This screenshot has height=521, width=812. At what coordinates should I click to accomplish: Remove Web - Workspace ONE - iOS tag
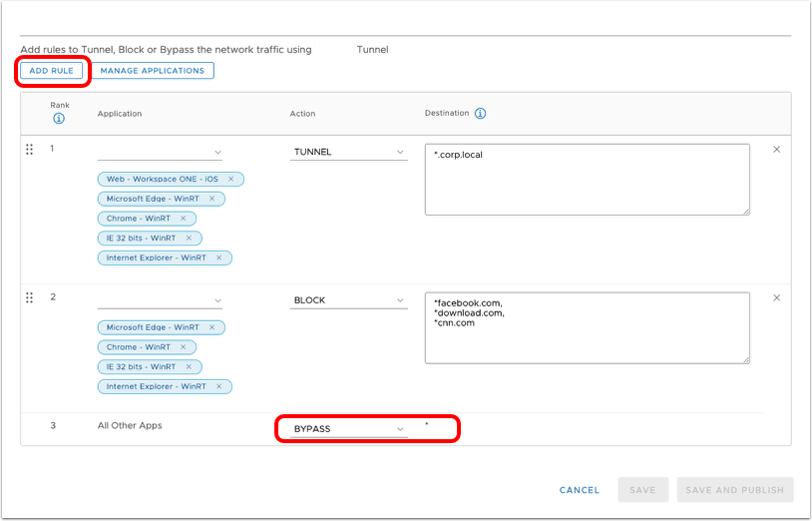(x=231, y=179)
